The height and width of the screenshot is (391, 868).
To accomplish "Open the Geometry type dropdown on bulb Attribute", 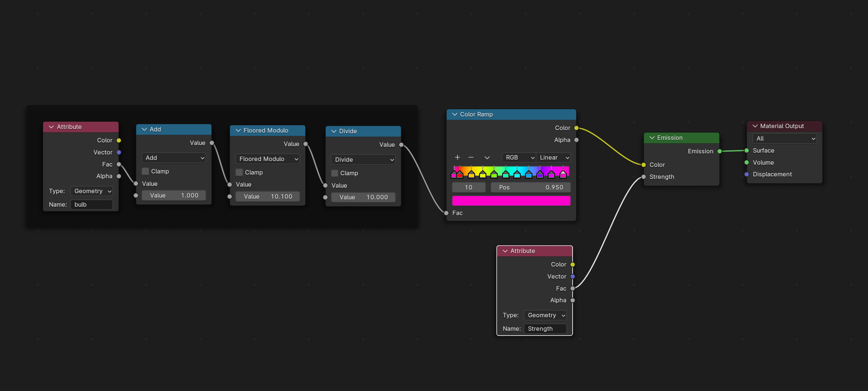I will pyautogui.click(x=91, y=191).
